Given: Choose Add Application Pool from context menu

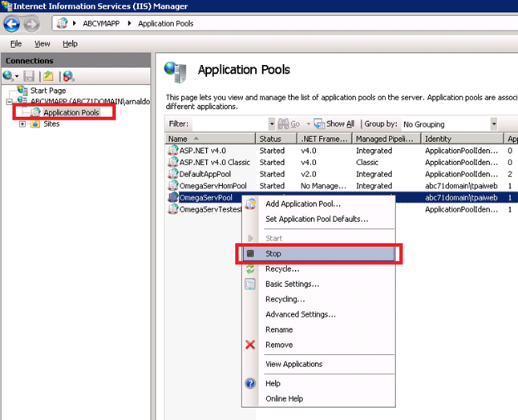Looking at the screenshot, I should 303,204.
